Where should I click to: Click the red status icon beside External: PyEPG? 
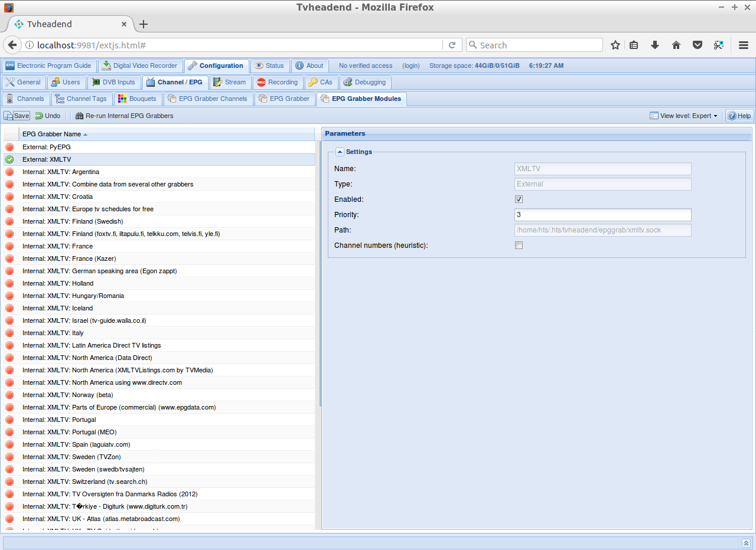click(11, 147)
